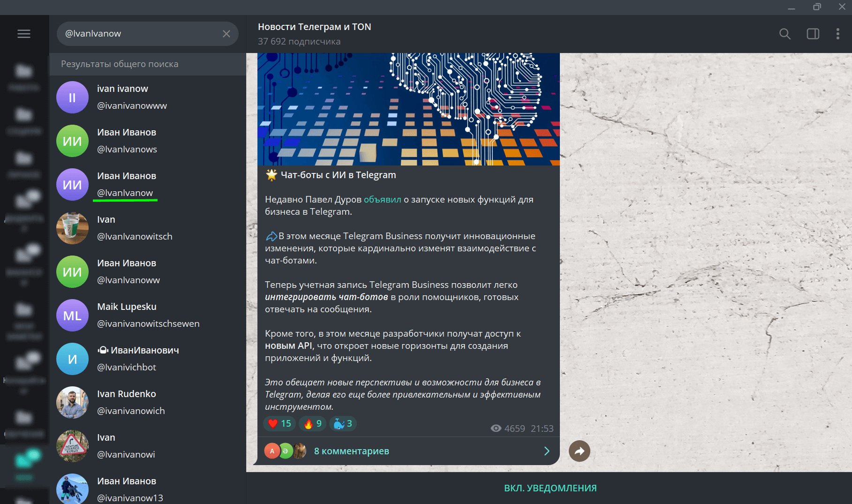The image size is (852, 504).
Task: Open the circuit board post image
Action: click(x=408, y=109)
